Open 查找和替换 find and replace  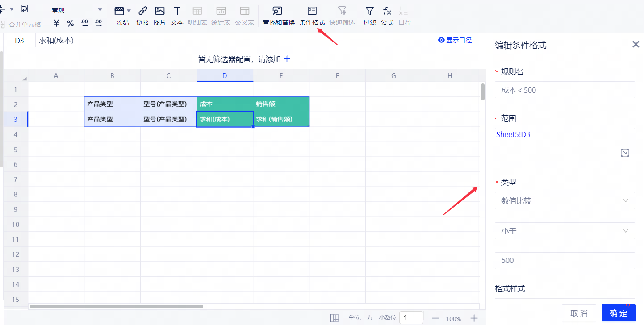[x=278, y=15]
